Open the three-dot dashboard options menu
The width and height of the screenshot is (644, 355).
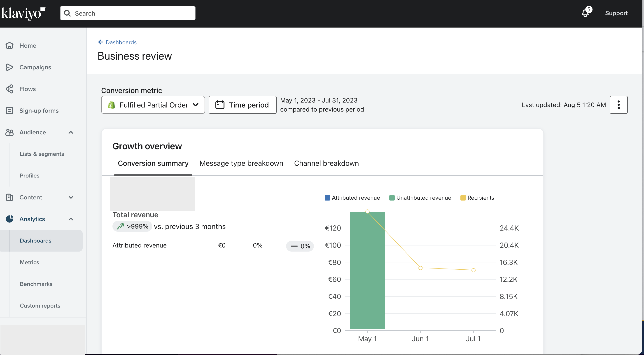618,105
